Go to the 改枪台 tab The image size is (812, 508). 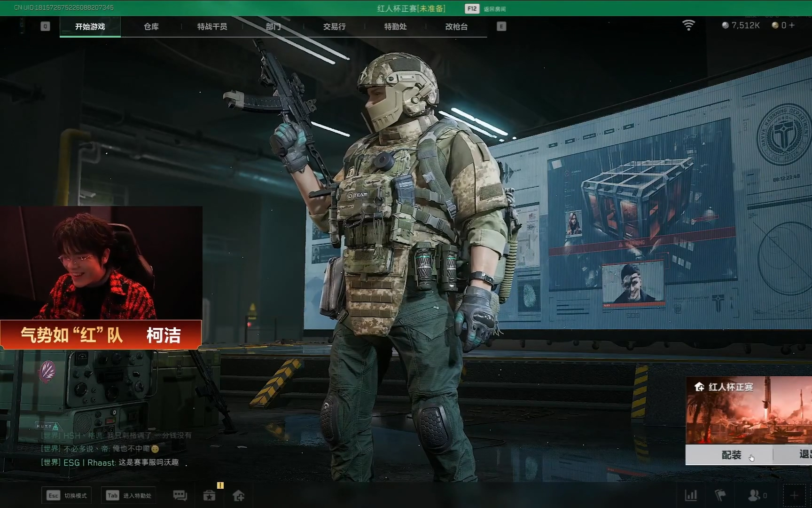click(x=456, y=27)
